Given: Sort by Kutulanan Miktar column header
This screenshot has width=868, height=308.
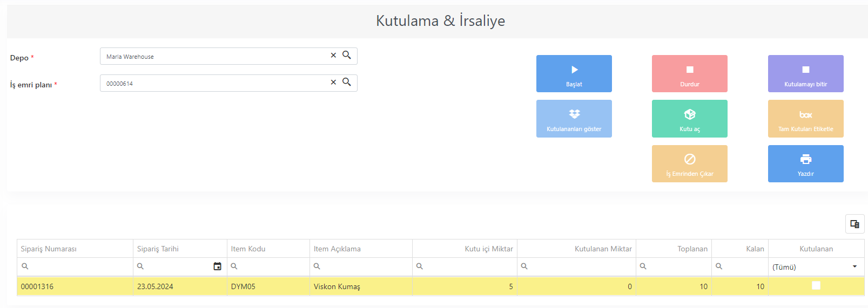Looking at the screenshot, I should [x=576, y=249].
